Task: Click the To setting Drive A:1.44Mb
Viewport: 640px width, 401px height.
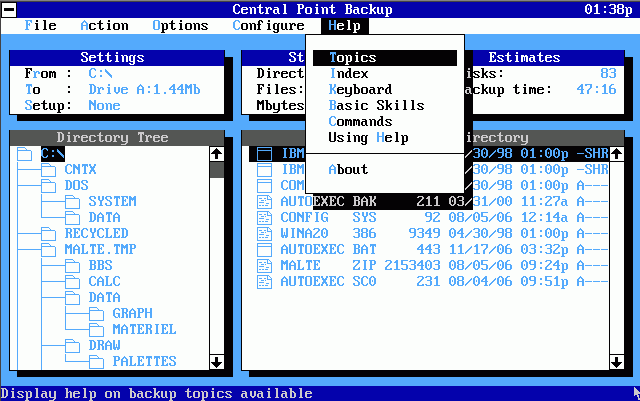Action: (x=144, y=89)
